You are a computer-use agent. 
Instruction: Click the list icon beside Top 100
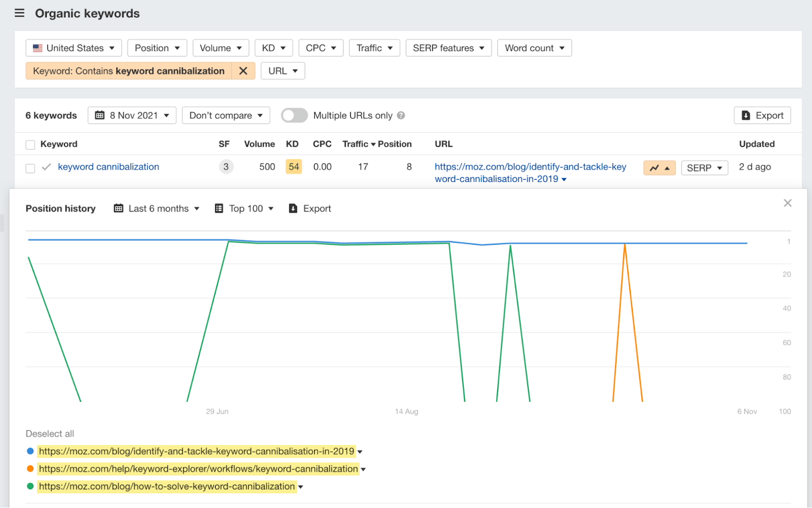coord(219,208)
